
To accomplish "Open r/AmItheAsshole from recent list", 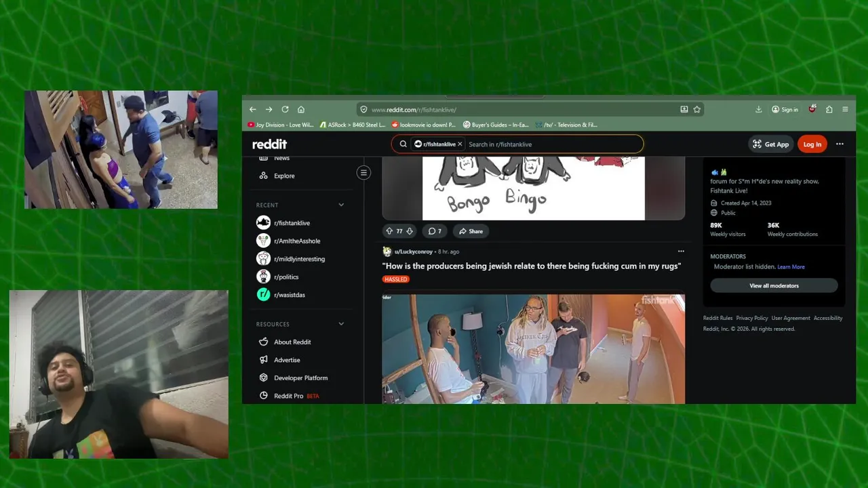I will coord(297,241).
